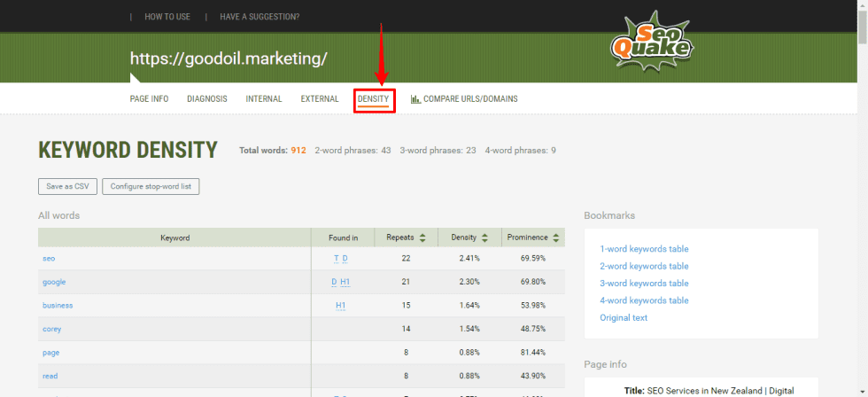
Task: Open the How To Use link
Action: click(x=167, y=17)
